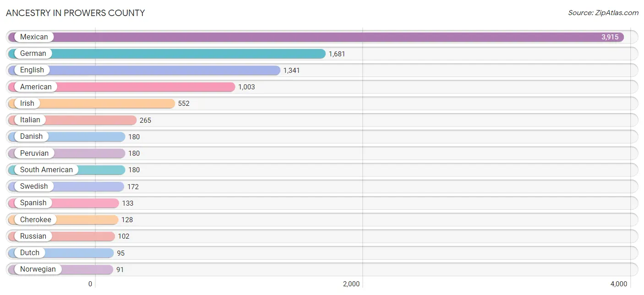Click the 102 value beside Russian bar
Screen dimensions: 644x295
pyautogui.click(x=123, y=236)
